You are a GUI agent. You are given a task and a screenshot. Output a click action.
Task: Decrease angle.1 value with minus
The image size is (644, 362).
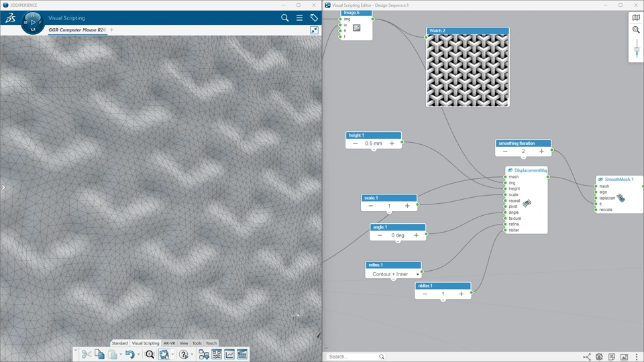click(380, 235)
